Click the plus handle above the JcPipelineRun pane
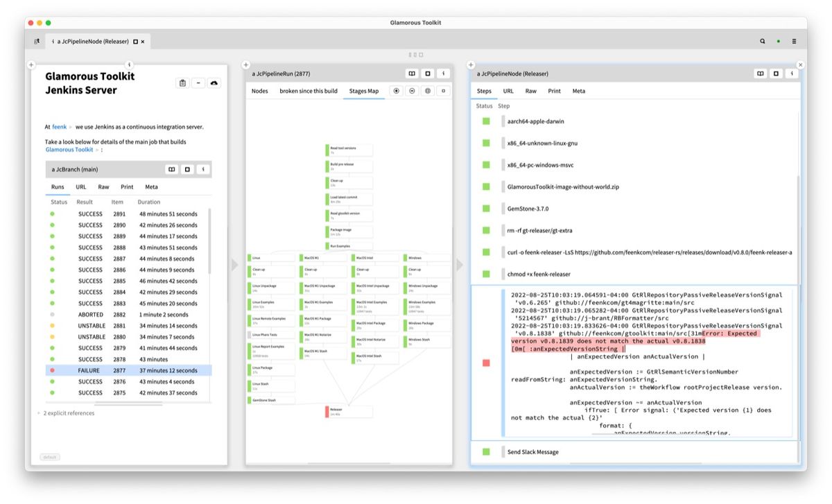The width and height of the screenshot is (832, 504). tap(246, 65)
